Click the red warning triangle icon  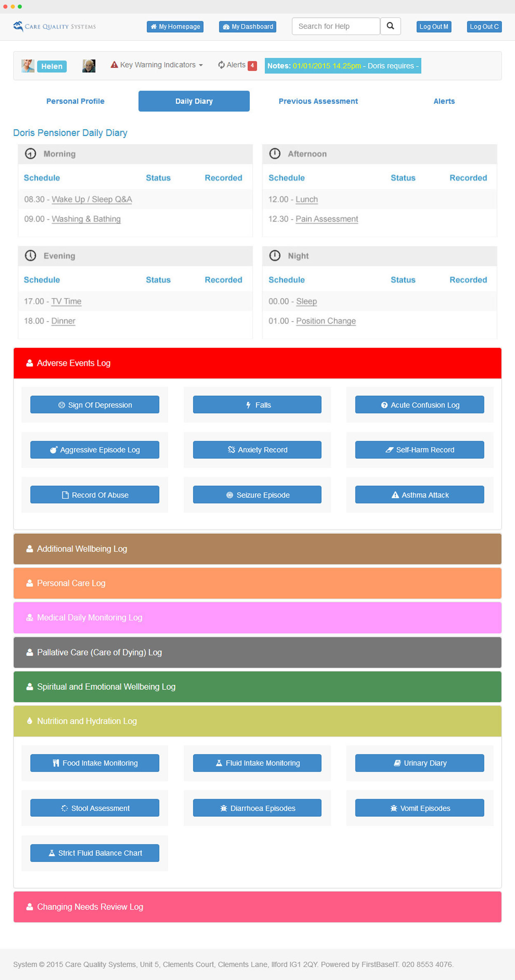114,65
